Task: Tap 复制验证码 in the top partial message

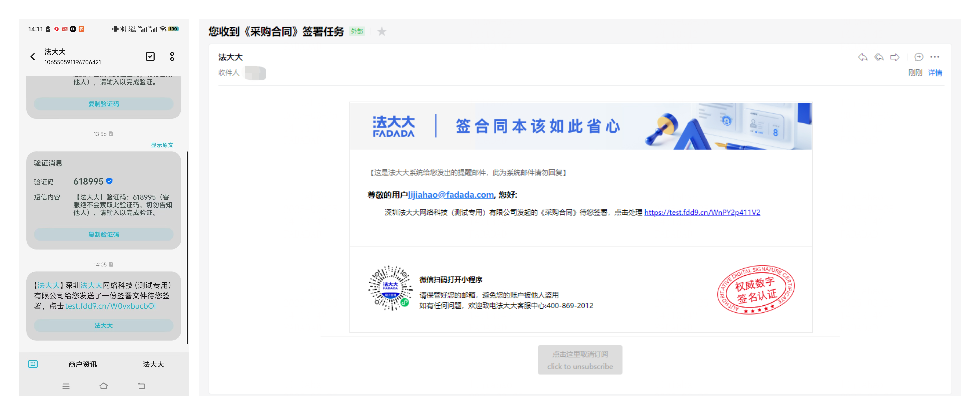Action: point(103,104)
